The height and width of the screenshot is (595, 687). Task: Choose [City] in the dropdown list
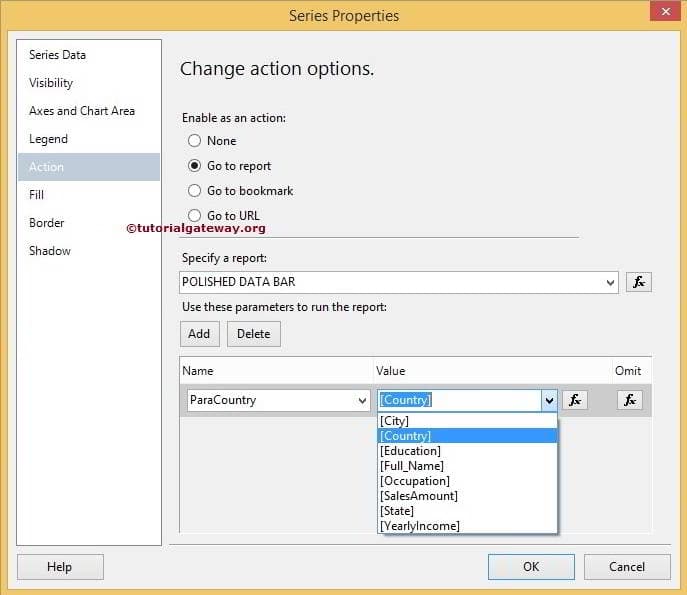pos(395,421)
